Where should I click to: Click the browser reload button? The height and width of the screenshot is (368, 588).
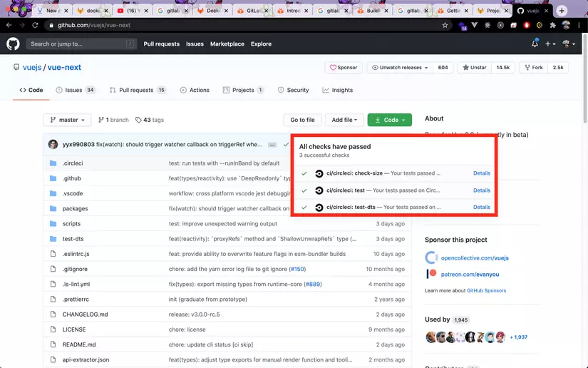35,25
